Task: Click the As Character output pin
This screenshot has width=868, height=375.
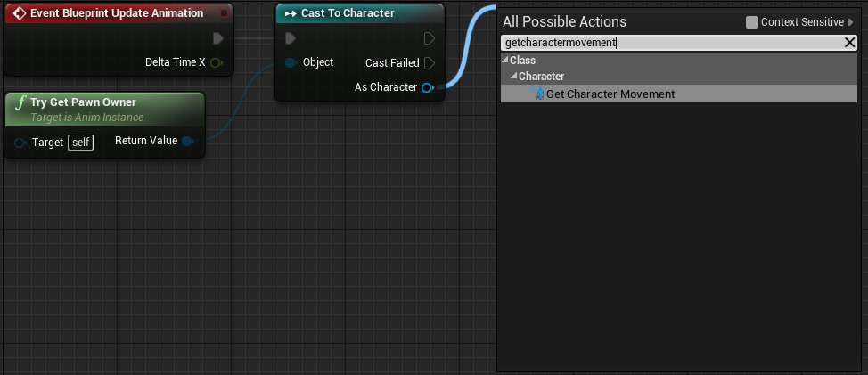Action: pyautogui.click(x=428, y=87)
